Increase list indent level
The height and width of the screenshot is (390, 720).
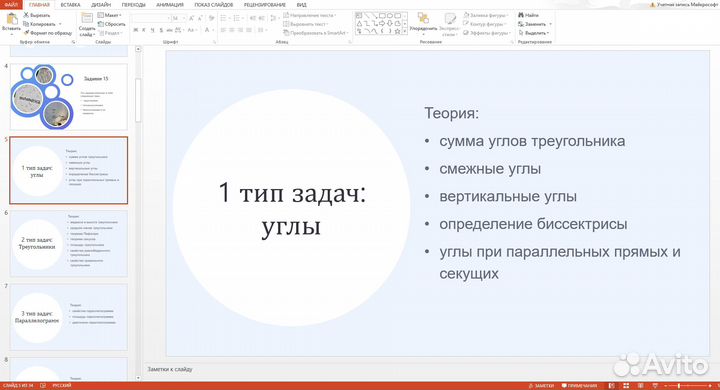(x=261, y=18)
